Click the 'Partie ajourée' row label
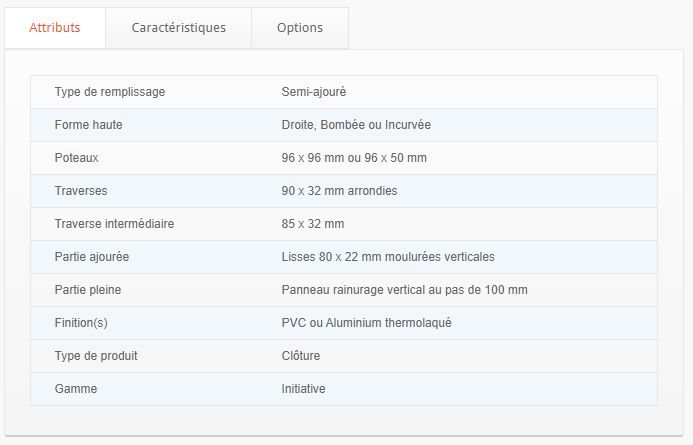 (92, 257)
